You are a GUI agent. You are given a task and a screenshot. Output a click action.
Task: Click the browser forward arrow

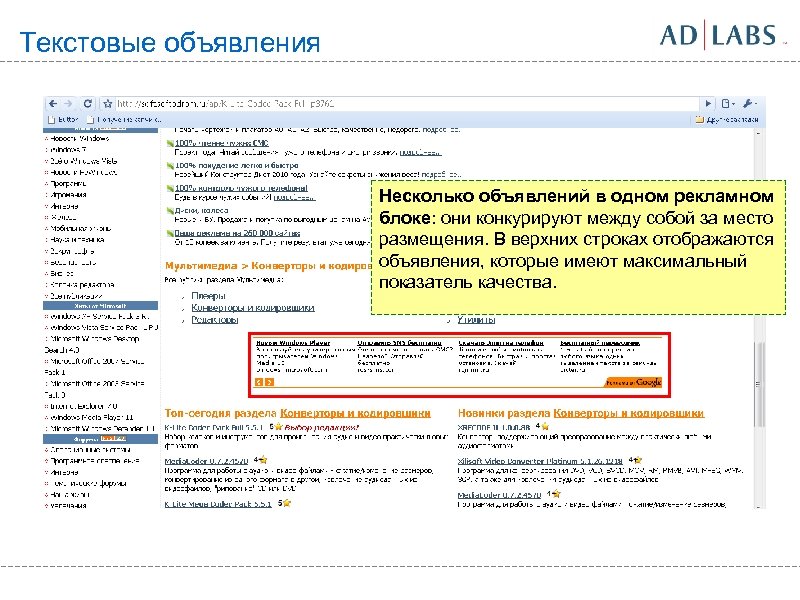pyautogui.click(x=68, y=104)
